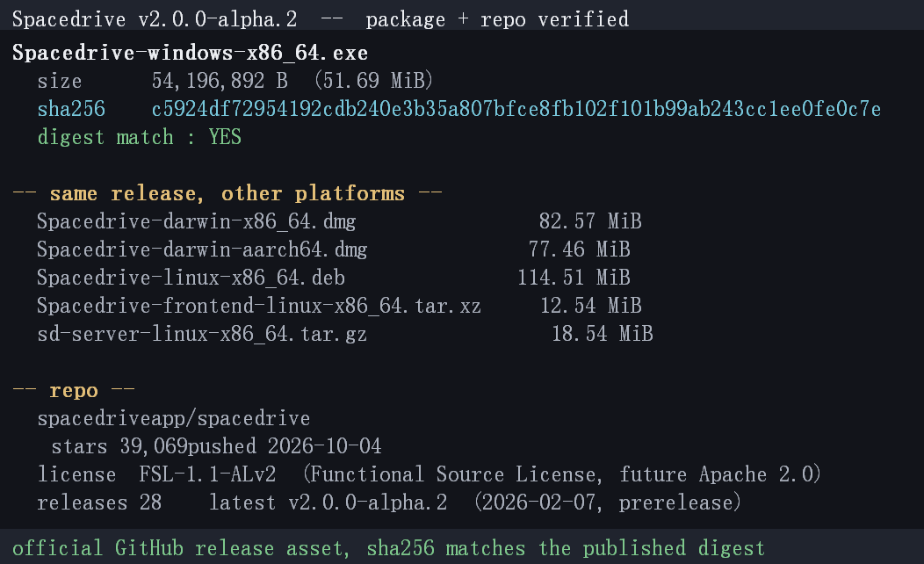Select the sha256 hash string

pyautogui.click(x=516, y=109)
